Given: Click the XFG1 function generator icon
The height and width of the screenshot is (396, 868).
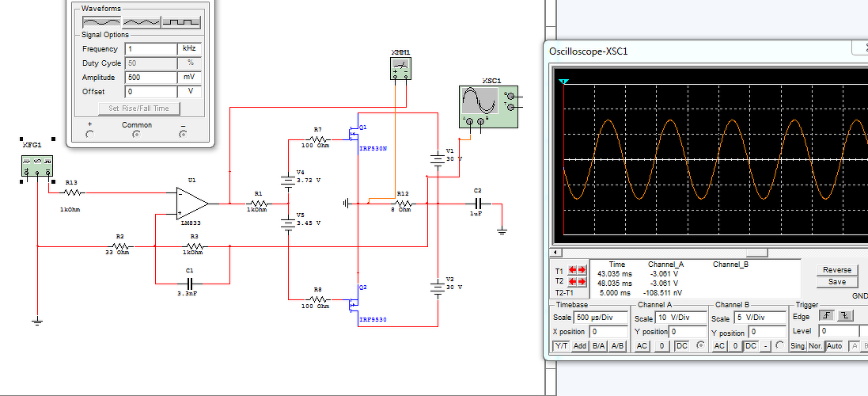Looking at the screenshot, I should pyautogui.click(x=37, y=166).
